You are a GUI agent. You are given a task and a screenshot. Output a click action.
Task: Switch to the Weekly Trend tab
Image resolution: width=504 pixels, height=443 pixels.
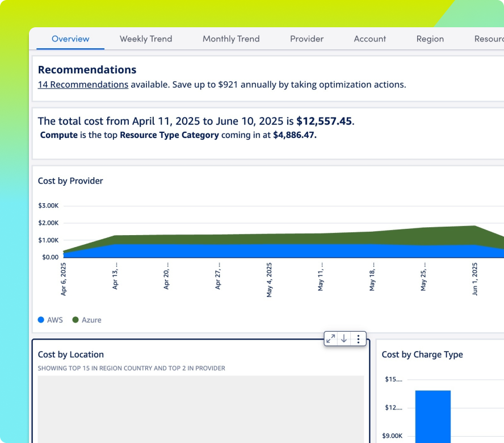(x=146, y=39)
